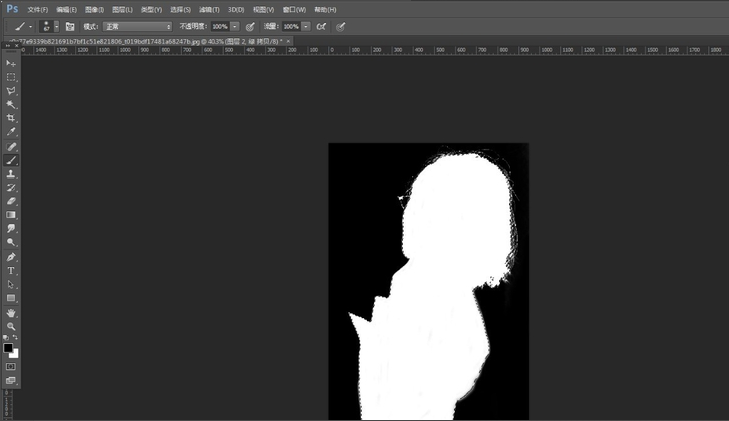Toggle Quick Mask mode
The image size is (729, 421).
point(11,367)
